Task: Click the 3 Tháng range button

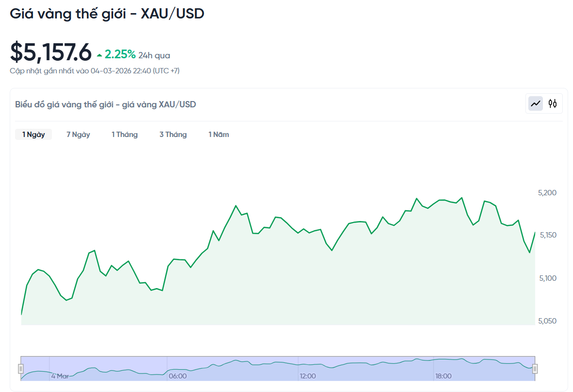Action: coord(173,134)
